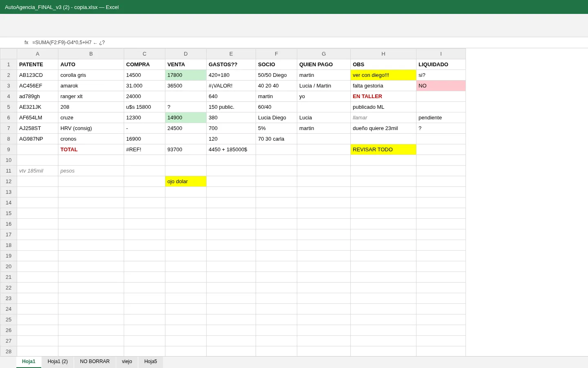Select row 3 header

point(9,86)
